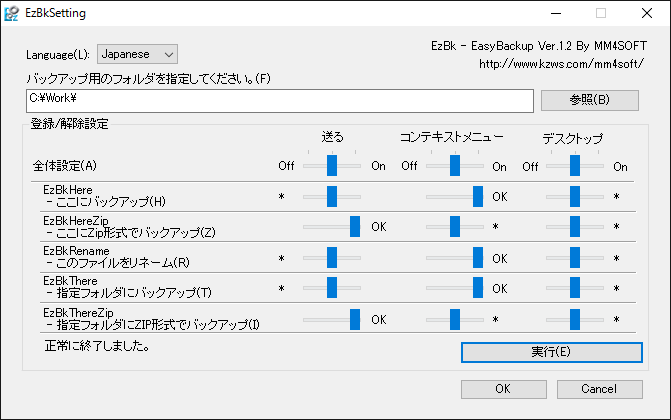Image resolution: width=671 pixels, height=420 pixels.
Task: Click the 'EzBkHere - ここにバックアップ(H)' label
Action: pos(104,196)
